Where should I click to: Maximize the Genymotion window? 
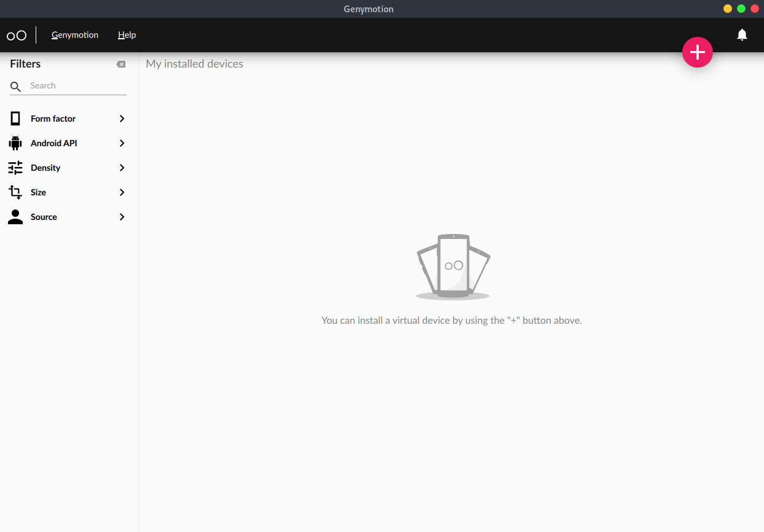(x=741, y=9)
